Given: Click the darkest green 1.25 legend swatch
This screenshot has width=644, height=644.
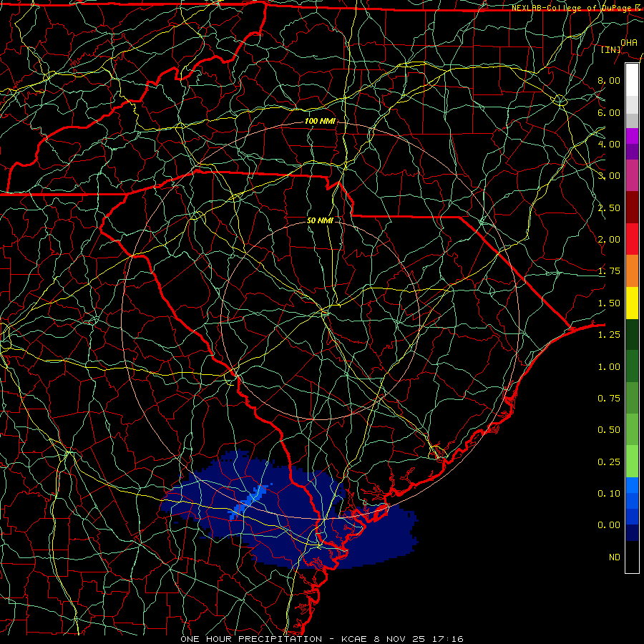Looking at the screenshot, I should pyautogui.click(x=632, y=334).
